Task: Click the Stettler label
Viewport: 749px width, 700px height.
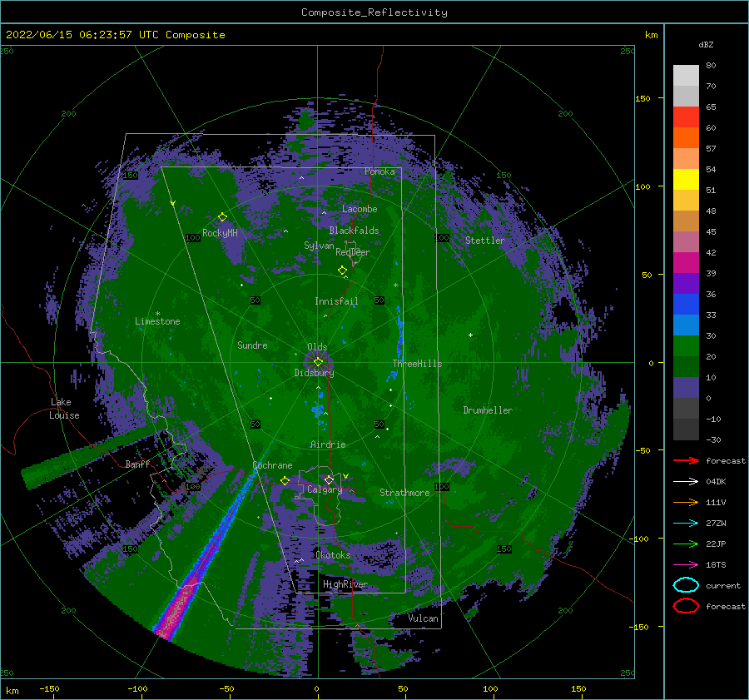Action: click(485, 241)
